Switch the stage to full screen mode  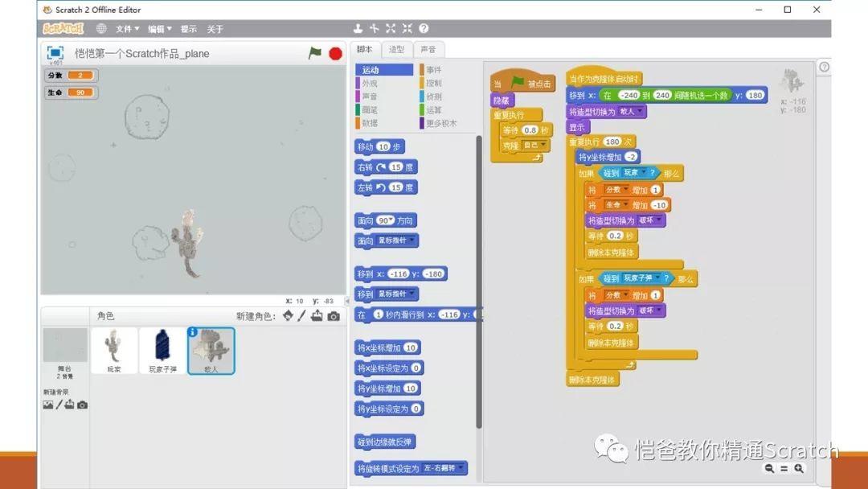click(55, 52)
